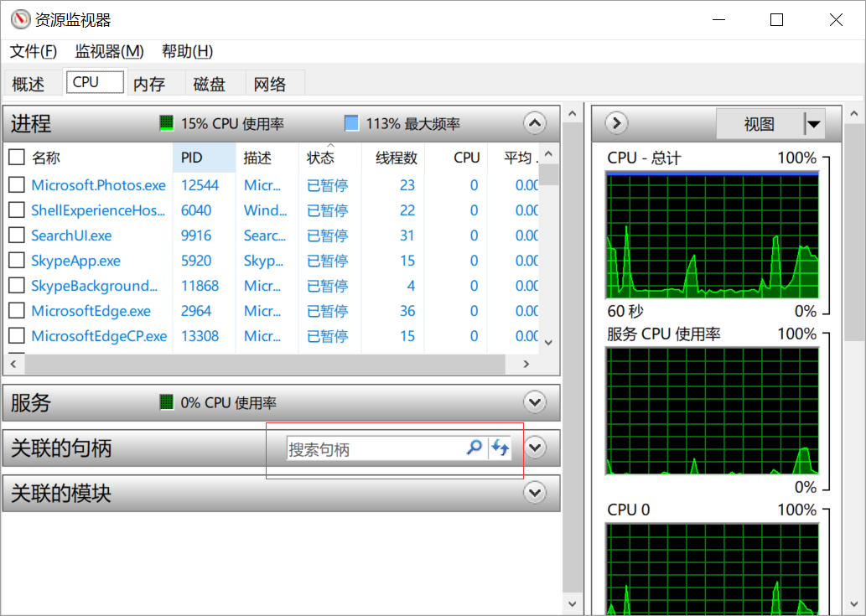
Task: Click the process list right scroll arrow
Action: [x=526, y=364]
